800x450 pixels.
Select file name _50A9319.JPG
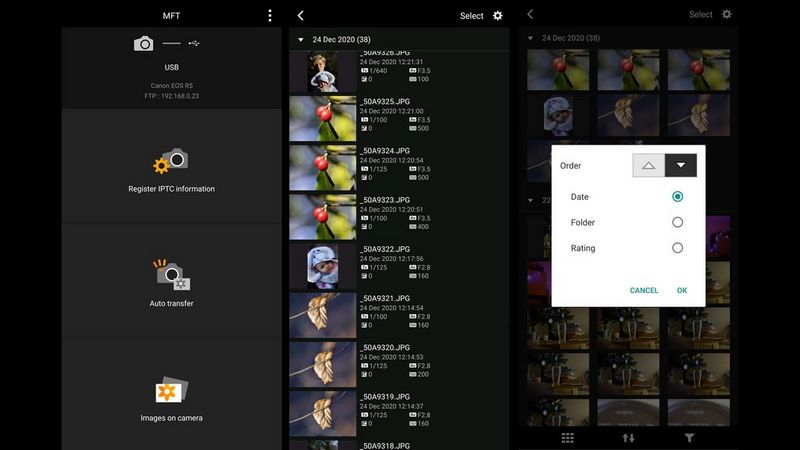click(x=385, y=396)
